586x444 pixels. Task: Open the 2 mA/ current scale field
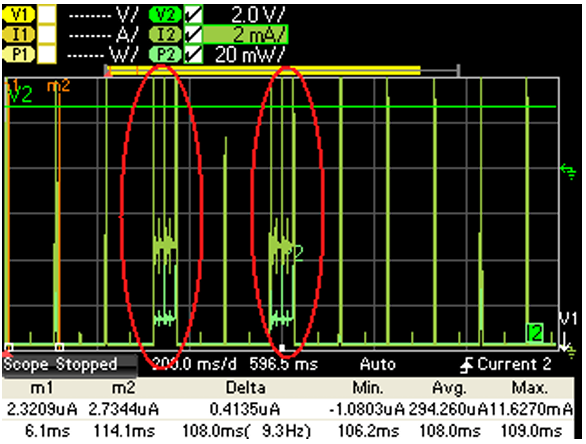pos(246,34)
